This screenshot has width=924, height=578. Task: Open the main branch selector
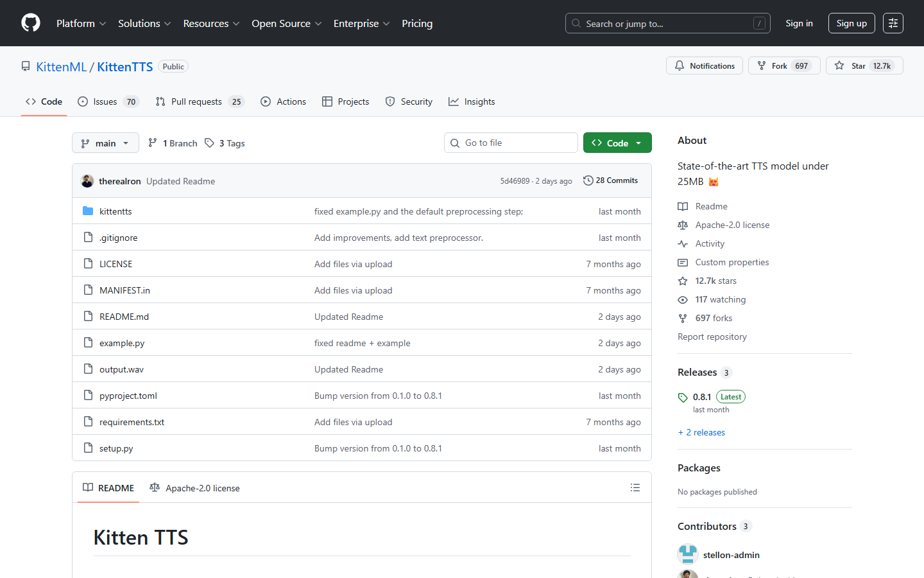[x=105, y=143]
